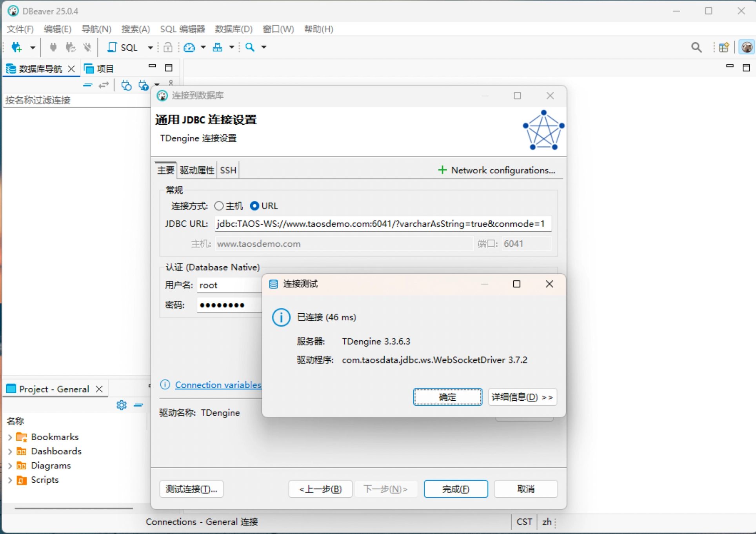
Task: Click the DBeaver perspective icon at top right
Action: [747, 47]
